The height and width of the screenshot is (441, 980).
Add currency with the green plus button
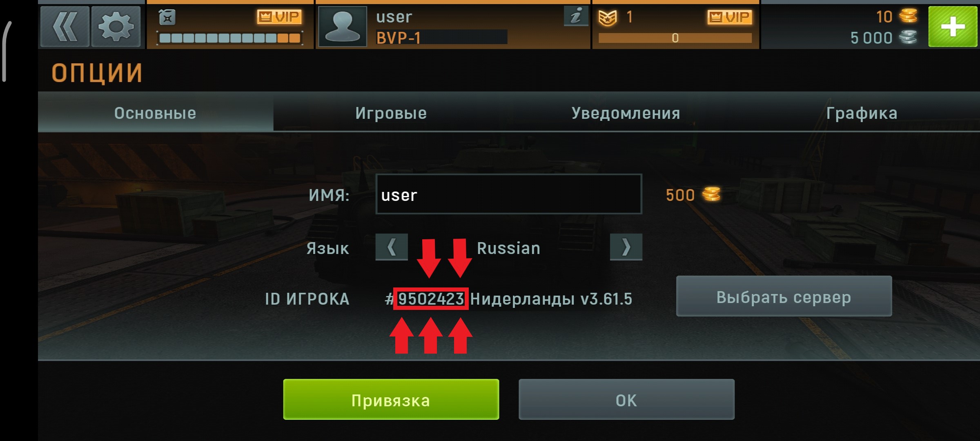click(953, 27)
